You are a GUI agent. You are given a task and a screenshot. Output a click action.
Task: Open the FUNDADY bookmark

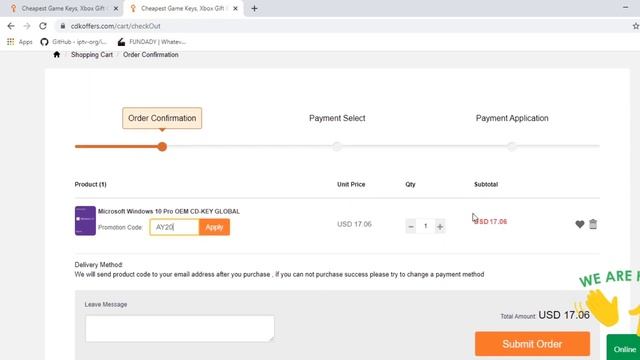[x=151, y=42]
